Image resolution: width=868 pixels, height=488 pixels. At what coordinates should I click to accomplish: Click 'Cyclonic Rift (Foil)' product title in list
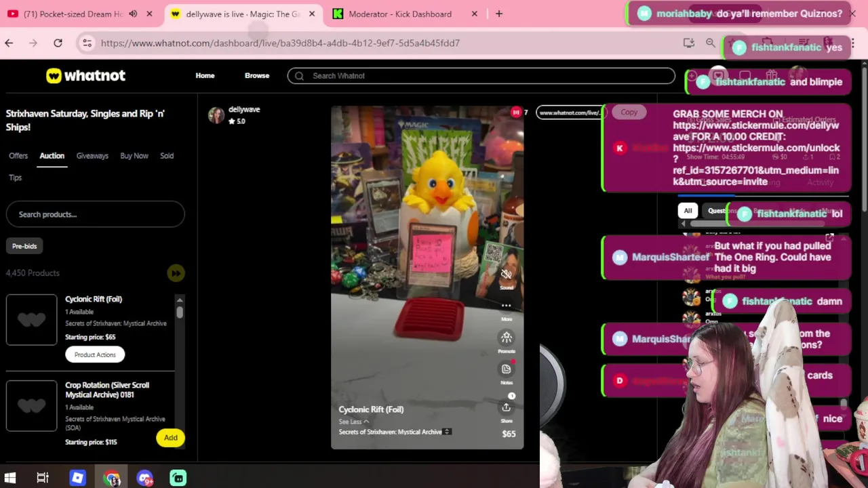94,299
